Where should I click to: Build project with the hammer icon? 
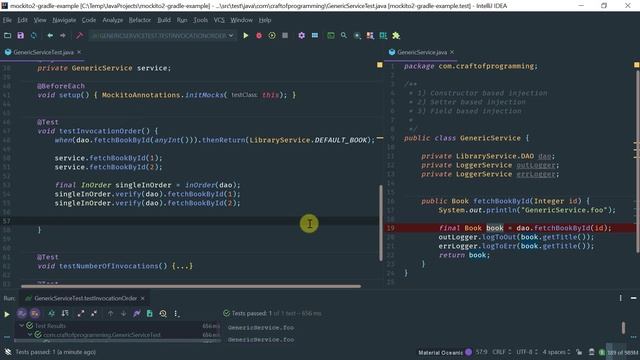click(80, 36)
